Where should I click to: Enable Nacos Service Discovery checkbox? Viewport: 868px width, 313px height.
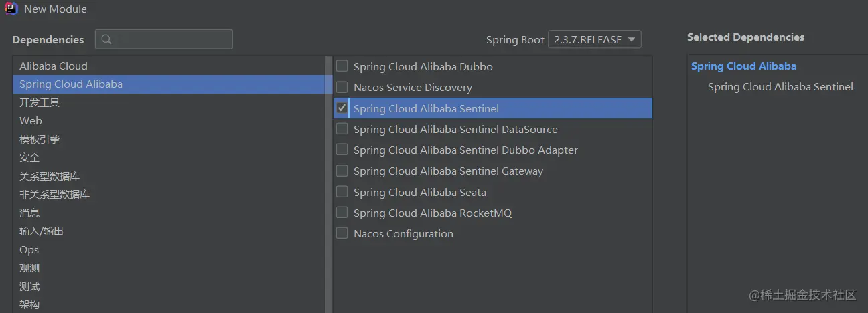coord(342,87)
